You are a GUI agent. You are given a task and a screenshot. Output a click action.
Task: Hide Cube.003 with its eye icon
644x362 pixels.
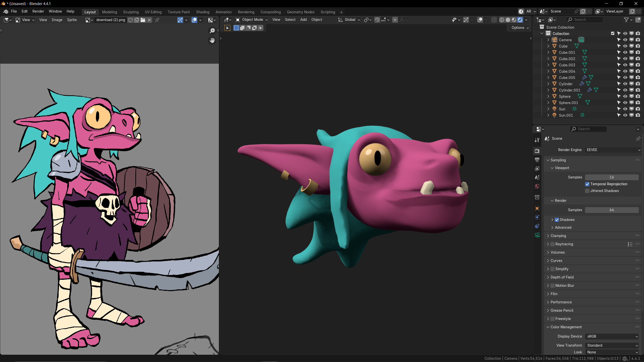coord(625,65)
